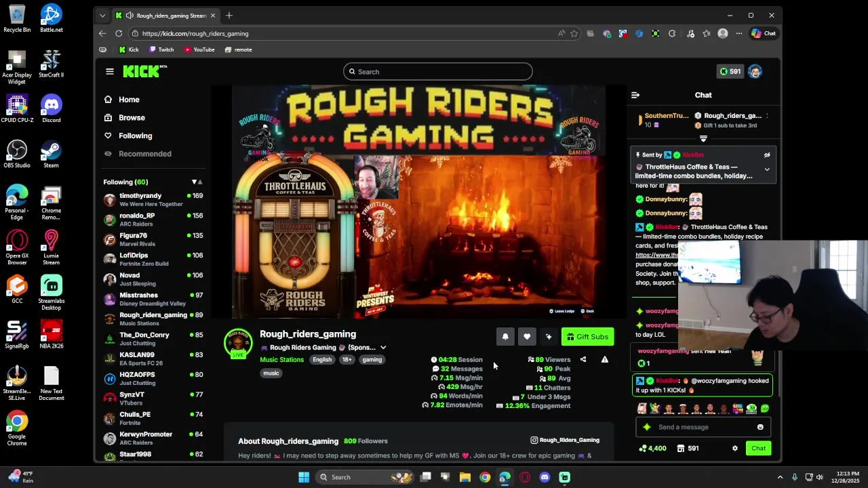Select the music tag
Screen dimensions: 868x488
[x=271, y=373]
